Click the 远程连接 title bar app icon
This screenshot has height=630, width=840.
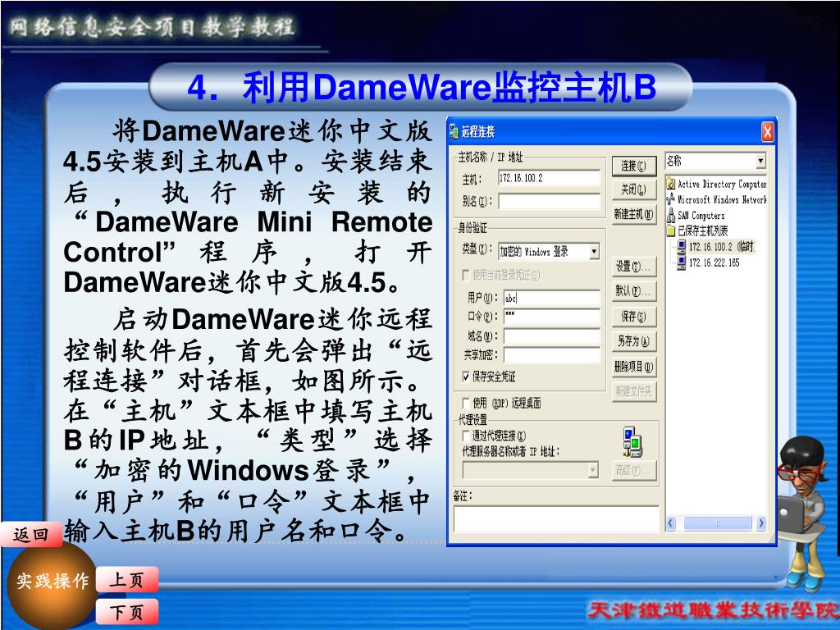coord(454,131)
